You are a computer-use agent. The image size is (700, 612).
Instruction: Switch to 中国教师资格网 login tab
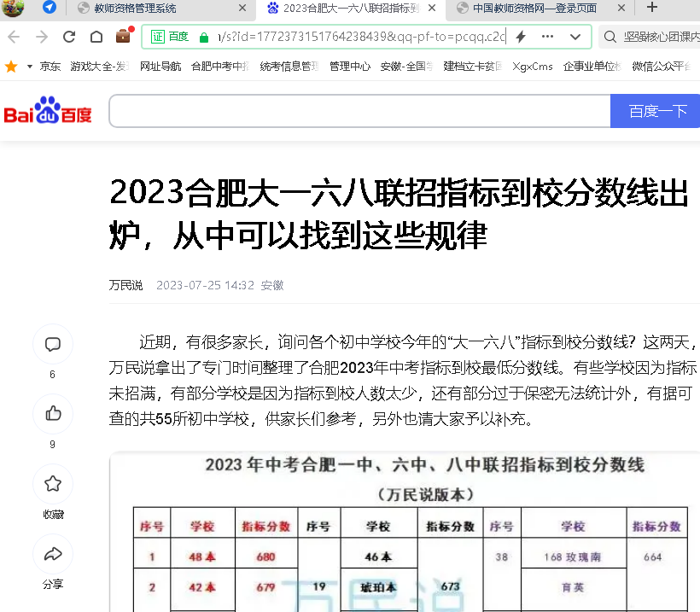tap(538, 9)
